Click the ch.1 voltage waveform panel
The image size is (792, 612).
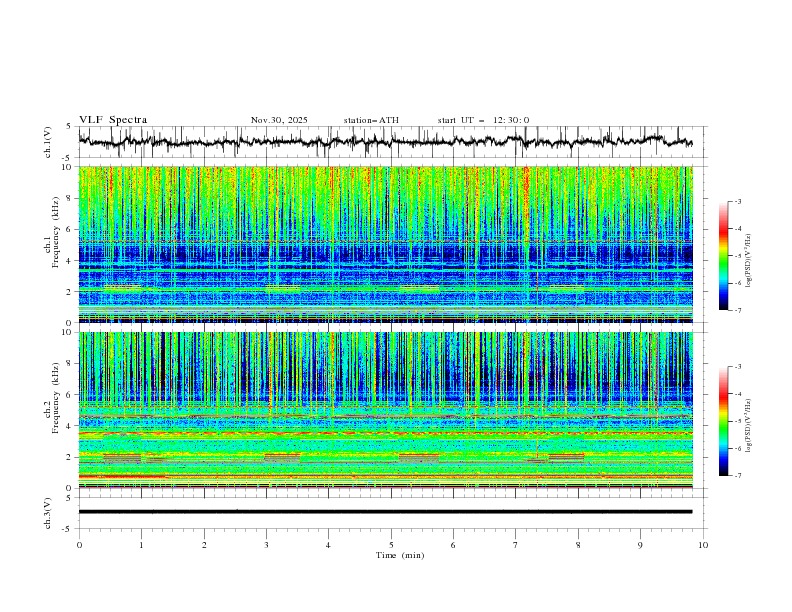(390, 142)
